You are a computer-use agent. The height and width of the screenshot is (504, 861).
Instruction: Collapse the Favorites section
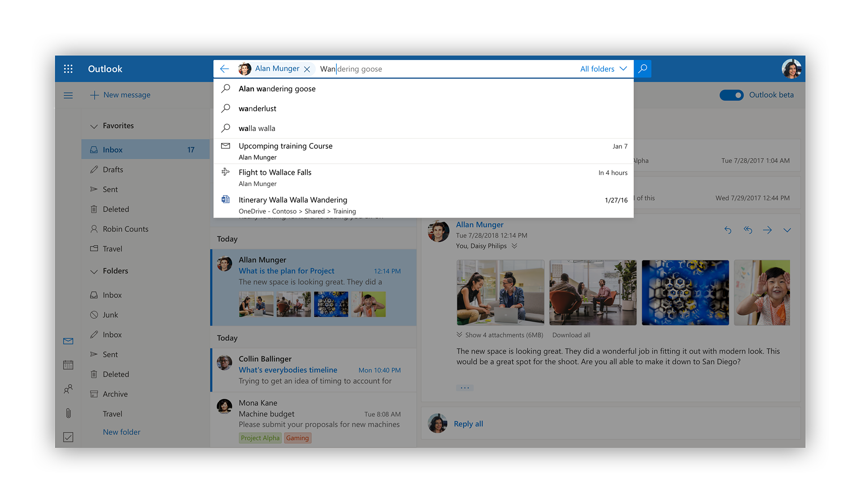point(94,126)
